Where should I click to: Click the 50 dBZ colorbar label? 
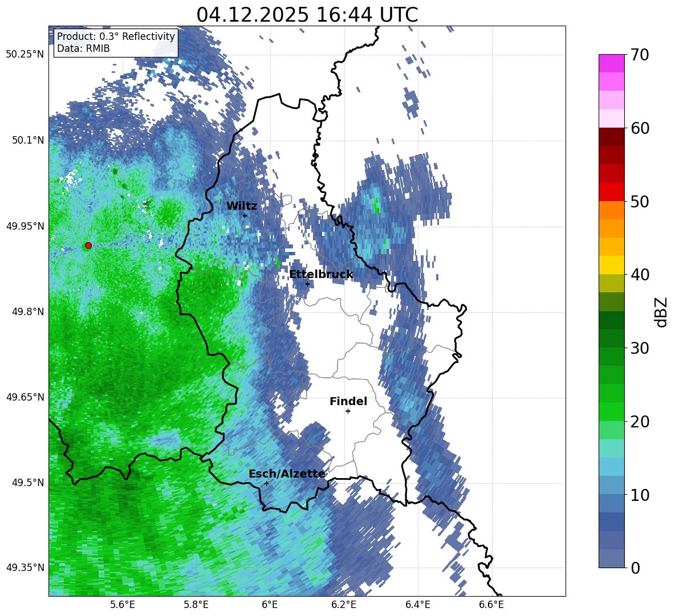(x=640, y=202)
